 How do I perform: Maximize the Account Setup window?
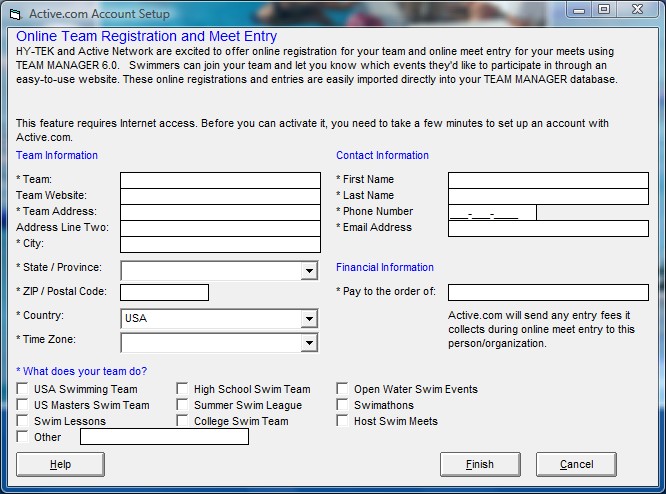click(604, 10)
